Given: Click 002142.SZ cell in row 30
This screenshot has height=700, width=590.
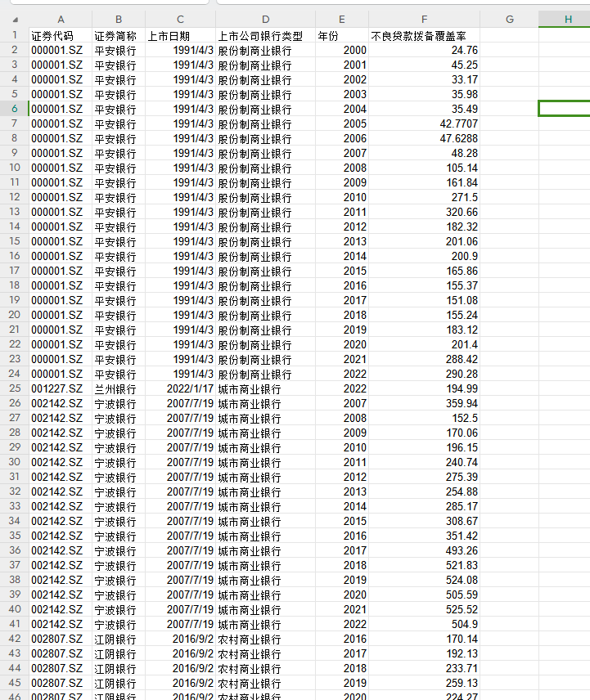Looking at the screenshot, I should [61, 463].
